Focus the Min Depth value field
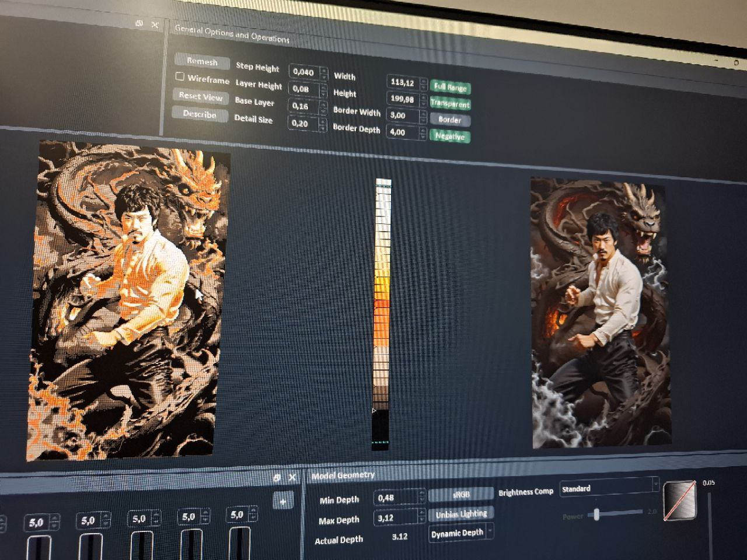The height and width of the screenshot is (560, 747). 397,498
